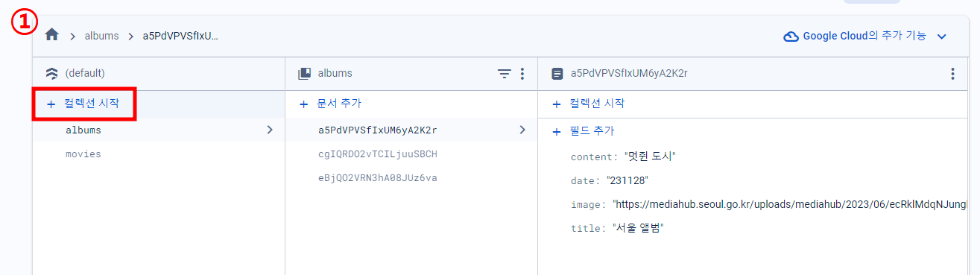980x275 pixels.
Task: Open the filter icon in the albums column
Action: point(505,73)
